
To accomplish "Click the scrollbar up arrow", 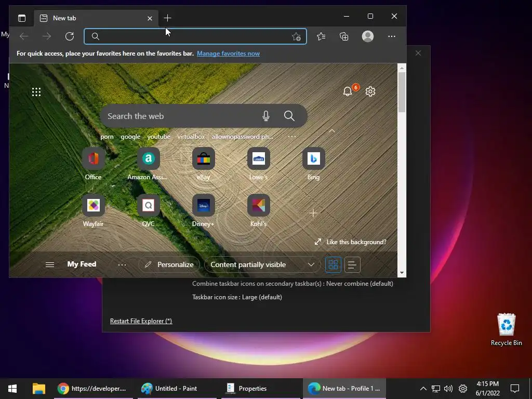I will click(x=402, y=68).
